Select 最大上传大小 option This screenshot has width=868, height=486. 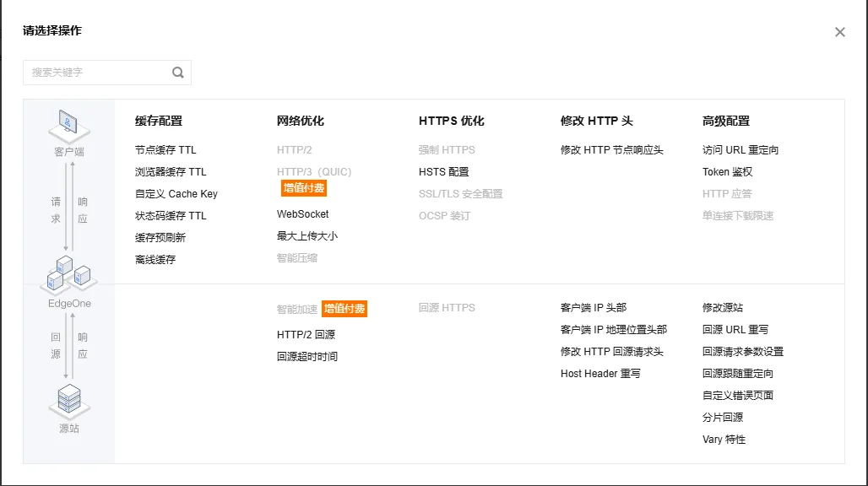click(307, 236)
